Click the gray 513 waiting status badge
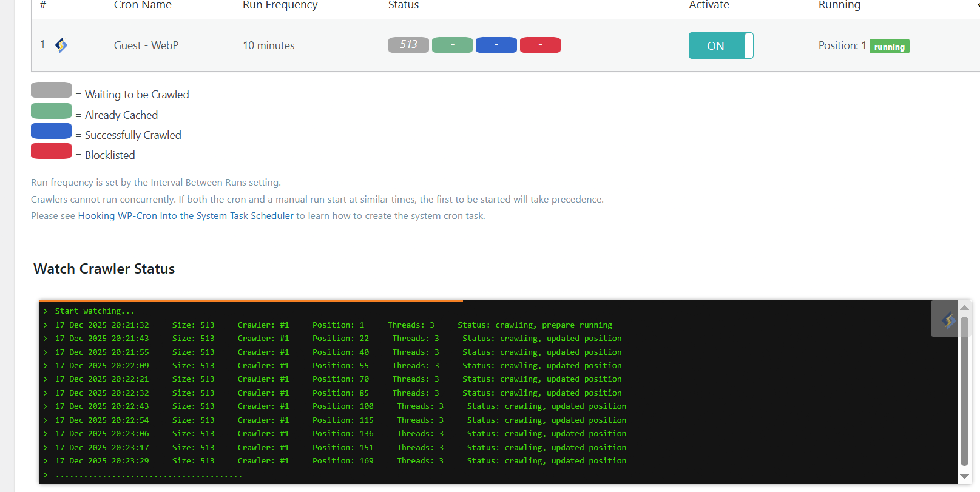The image size is (980, 492). 408,45
